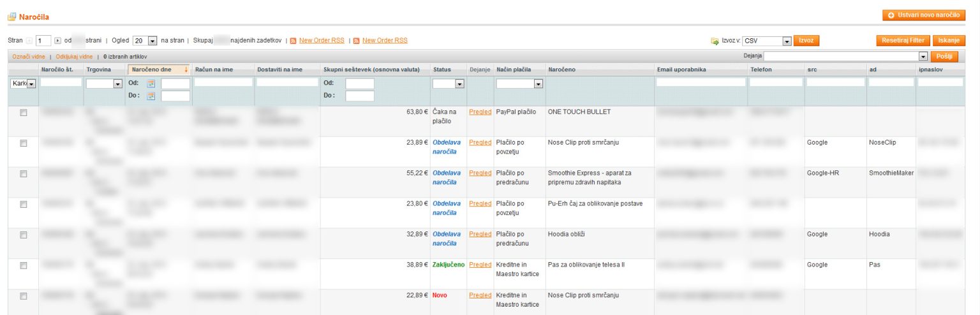Tick the Hoodia obliži order checkbox
This screenshot has width=980, height=315.
point(24,235)
